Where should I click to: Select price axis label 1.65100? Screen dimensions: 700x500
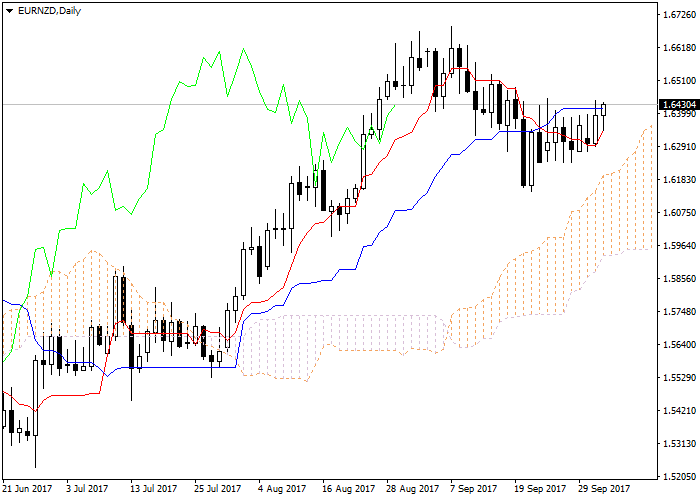click(679, 81)
